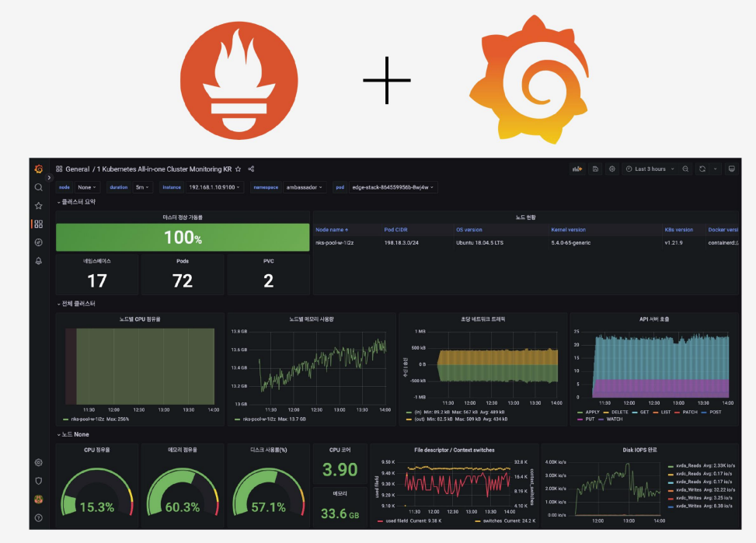This screenshot has height=543, width=756.
Task: Expand the sidebar with the arrow toggle
Action: 49,178
